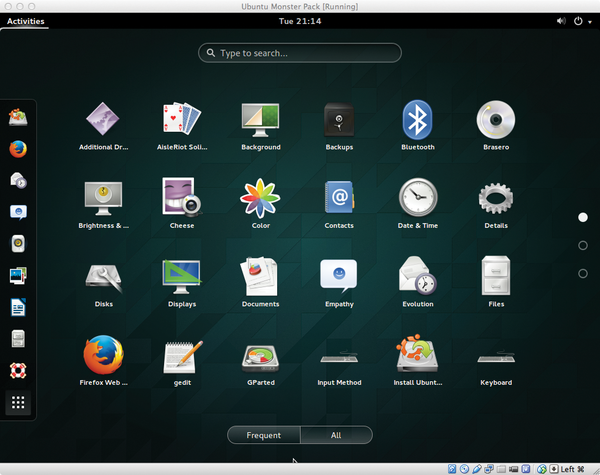Launch Firefox Web Browser from grid
Viewport: 600px width, 475px height.
(x=103, y=361)
